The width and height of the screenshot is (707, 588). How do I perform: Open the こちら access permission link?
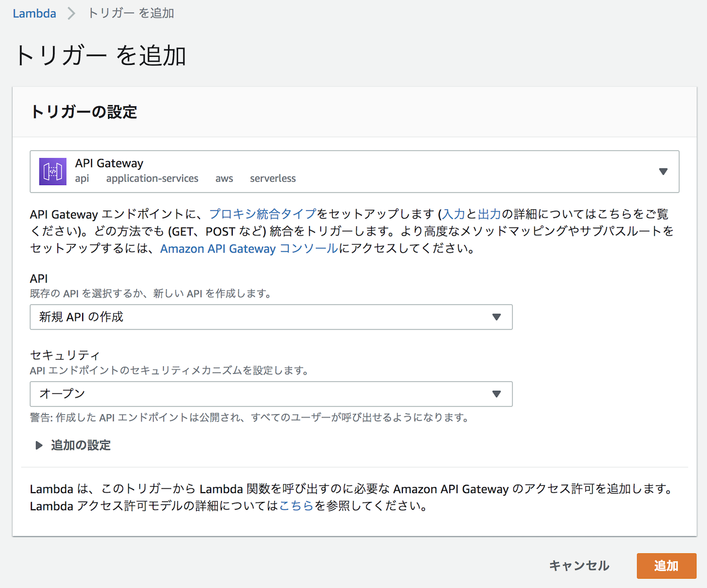pos(296,506)
